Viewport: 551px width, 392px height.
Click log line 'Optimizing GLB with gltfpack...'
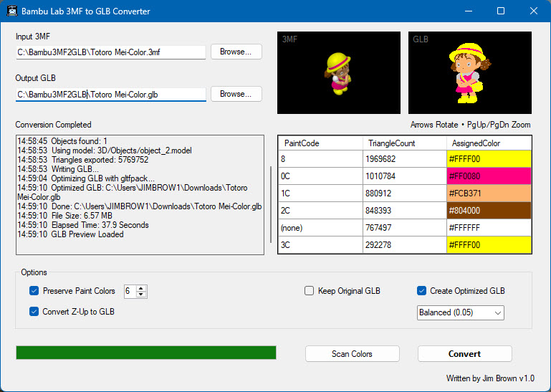(86, 178)
